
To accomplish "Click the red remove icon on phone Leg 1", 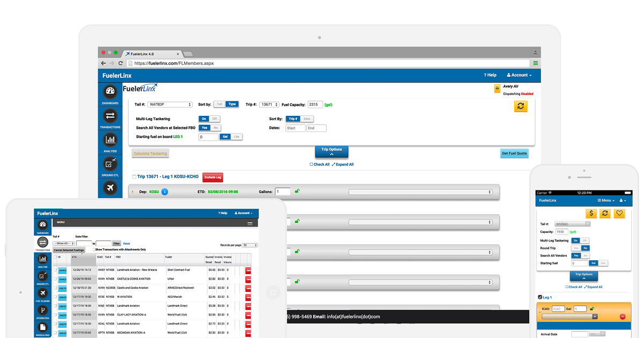I will pyautogui.click(x=623, y=317).
